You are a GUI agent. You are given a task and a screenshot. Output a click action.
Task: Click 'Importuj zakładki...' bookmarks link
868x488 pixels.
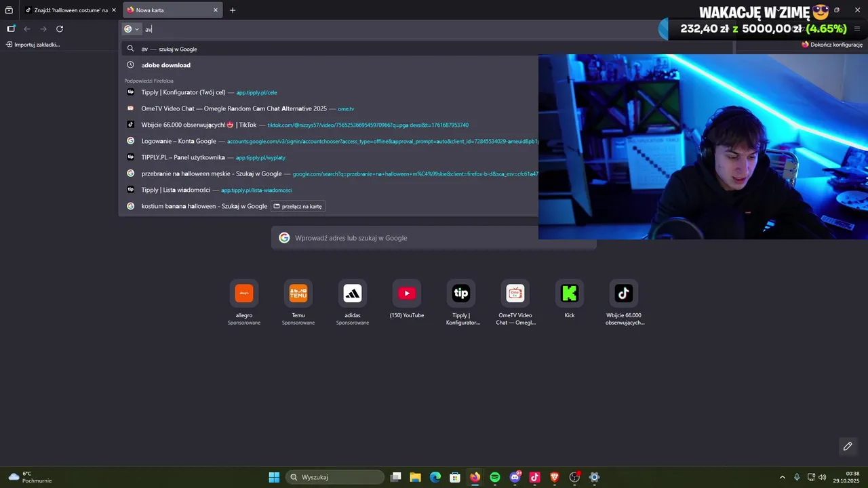coord(33,45)
